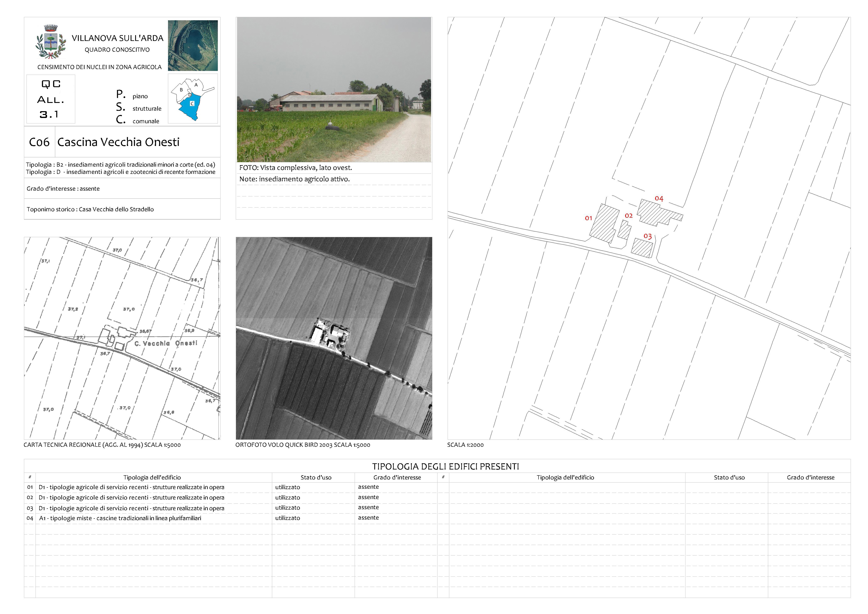This screenshot has height=614, width=868.
Task: Click caption 'FOTO: Vista complessiva, lato ovest.'
Action: [x=296, y=168]
